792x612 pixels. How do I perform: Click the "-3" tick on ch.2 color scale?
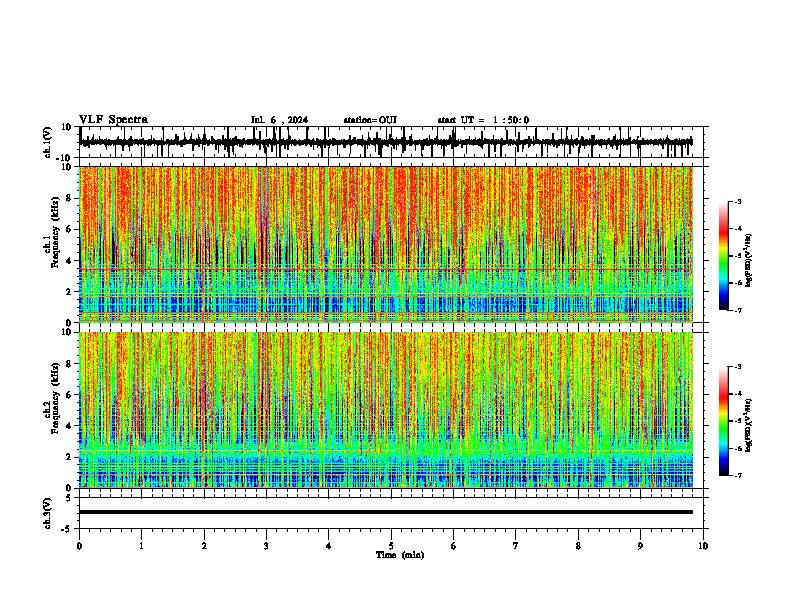(x=737, y=367)
